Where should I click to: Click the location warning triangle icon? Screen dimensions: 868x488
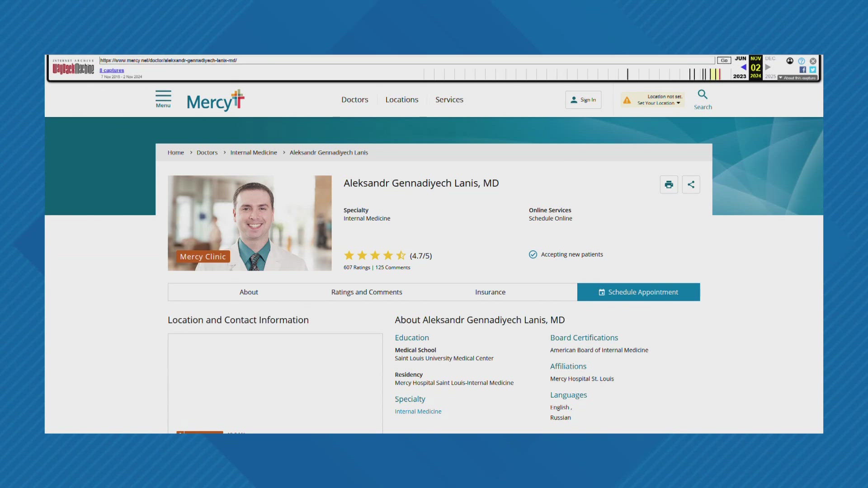point(627,100)
